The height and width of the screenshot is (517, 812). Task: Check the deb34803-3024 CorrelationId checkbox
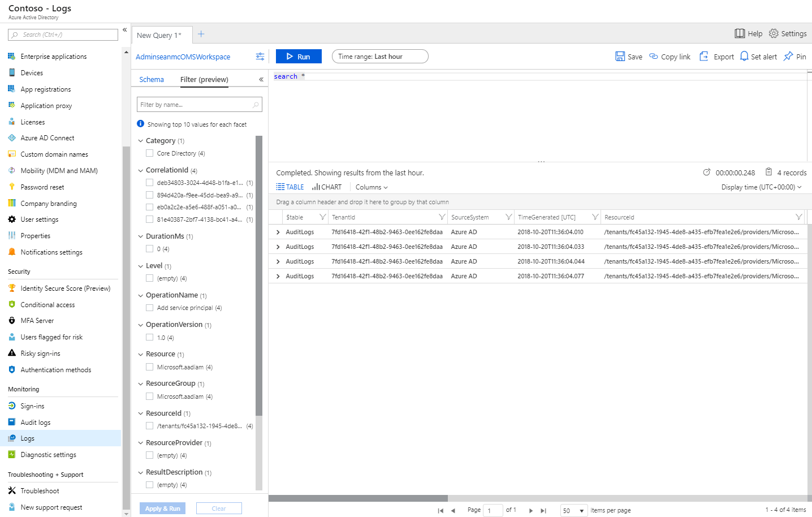point(150,183)
